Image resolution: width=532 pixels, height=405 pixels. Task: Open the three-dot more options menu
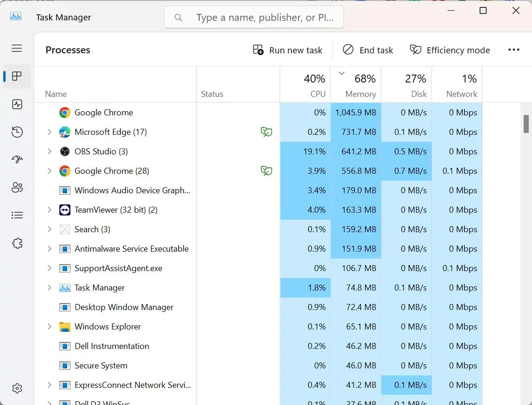(513, 50)
